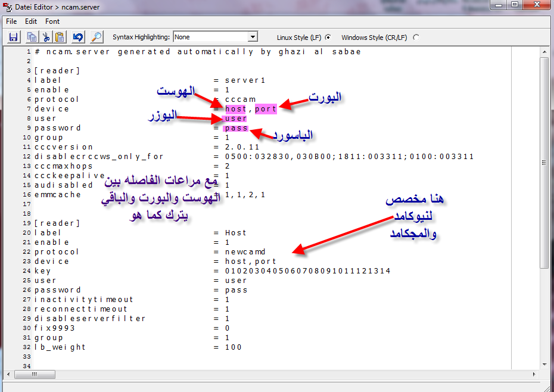Screen dimensions: 554x392
Task: Click the 'fix9993' value 0
Action: pos(227,328)
